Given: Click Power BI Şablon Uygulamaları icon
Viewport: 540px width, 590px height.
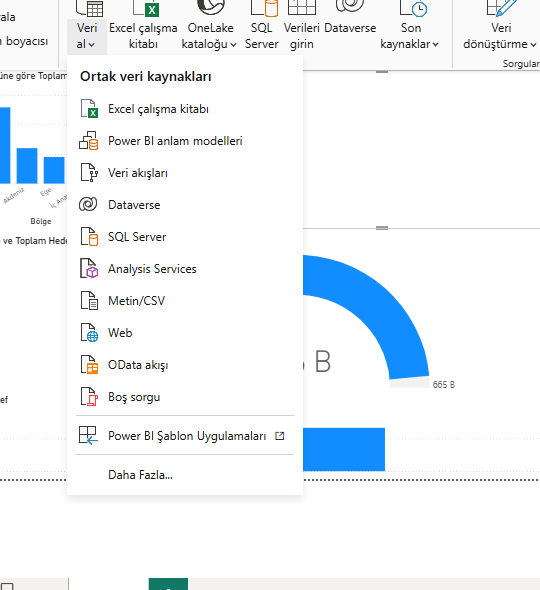Looking at the screenshot, I should coord(88,436).
